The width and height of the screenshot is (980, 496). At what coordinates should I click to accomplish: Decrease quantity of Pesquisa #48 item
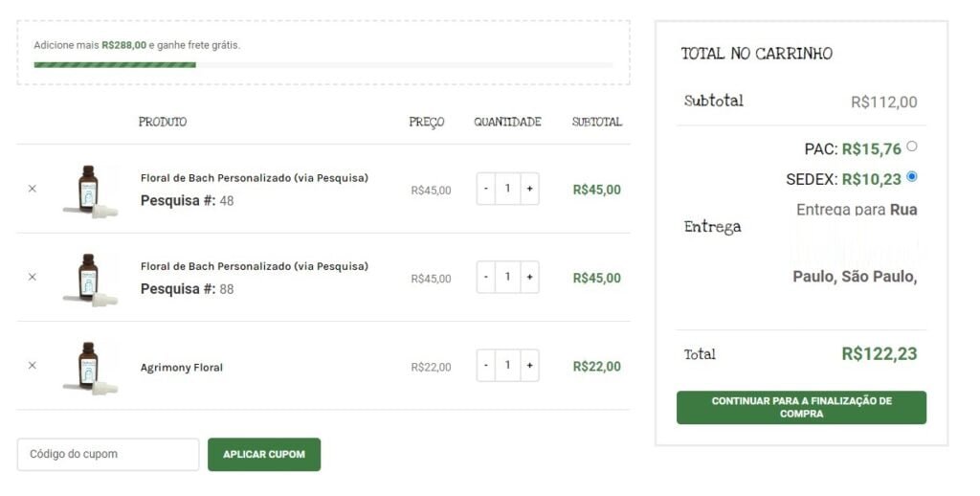tap(486, 189)
